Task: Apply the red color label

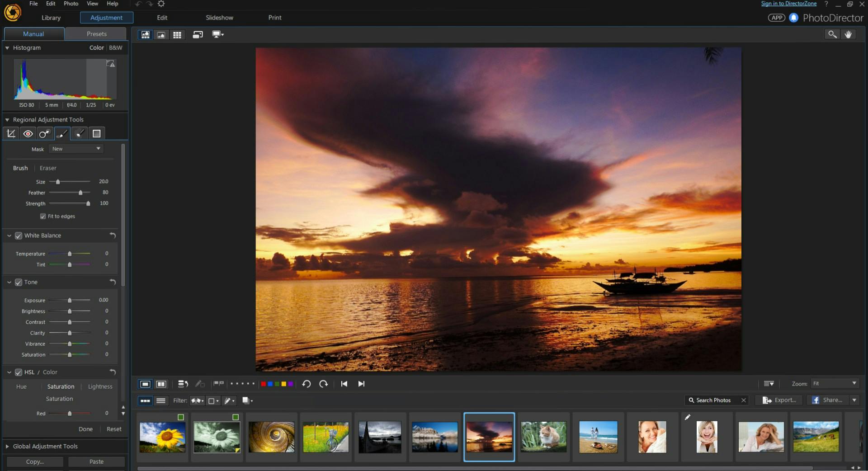Action: click(264, 384)
